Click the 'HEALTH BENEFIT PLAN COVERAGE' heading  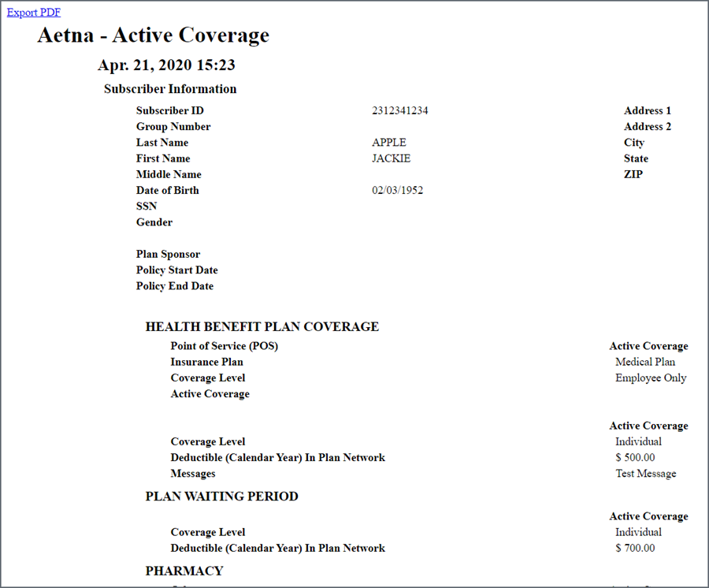coord(262,326)
